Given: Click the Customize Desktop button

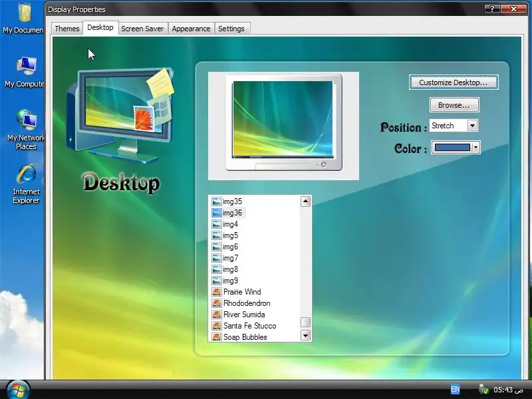Looking at the screenshot, I should coord(454,82).
